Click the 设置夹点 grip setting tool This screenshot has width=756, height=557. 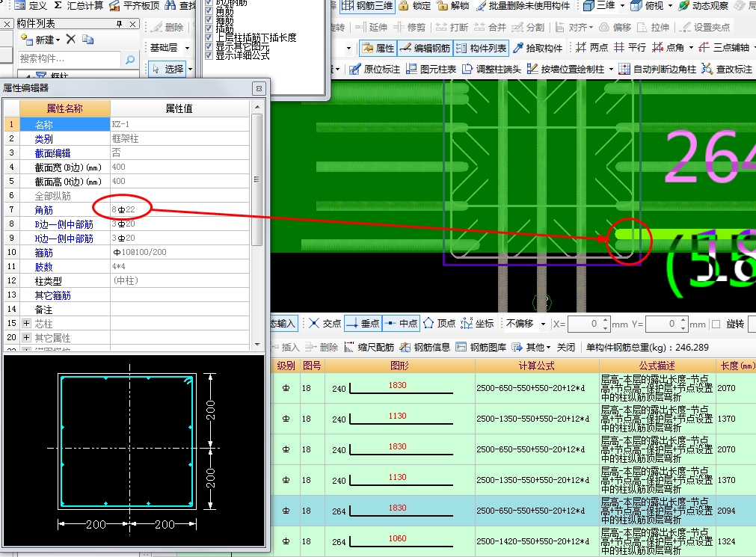point(704,27)
